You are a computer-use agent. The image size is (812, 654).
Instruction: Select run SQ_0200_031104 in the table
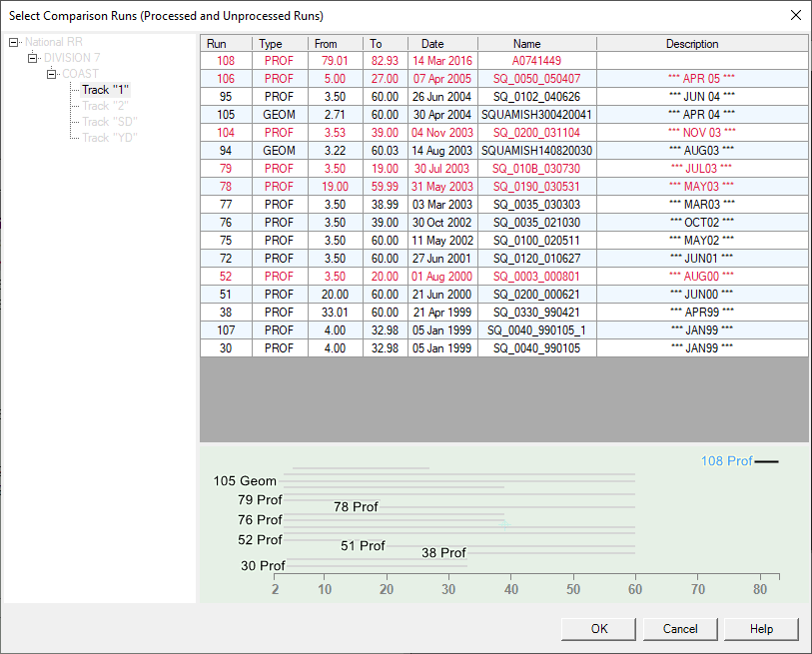tap(536, 133)
